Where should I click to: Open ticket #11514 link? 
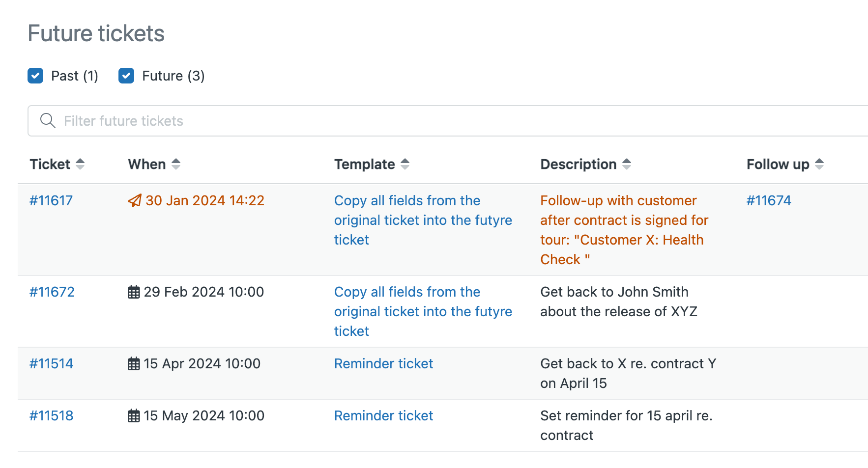tap(52, 363)
